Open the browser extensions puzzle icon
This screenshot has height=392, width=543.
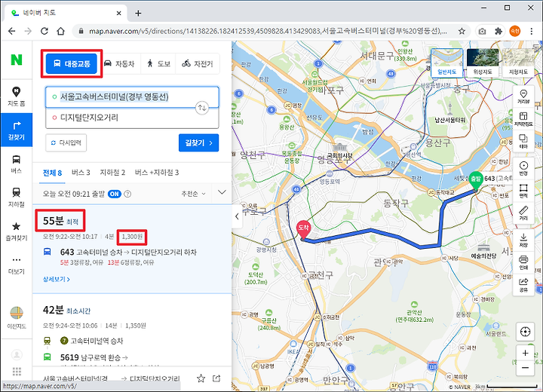click(x=499, y=31)
